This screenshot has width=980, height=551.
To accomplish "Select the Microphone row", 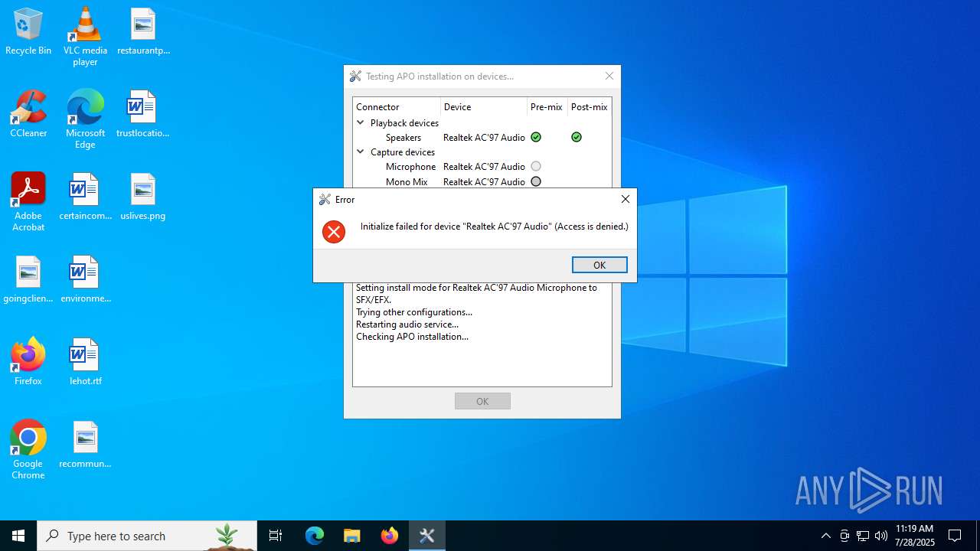I will tap(482, 167).
